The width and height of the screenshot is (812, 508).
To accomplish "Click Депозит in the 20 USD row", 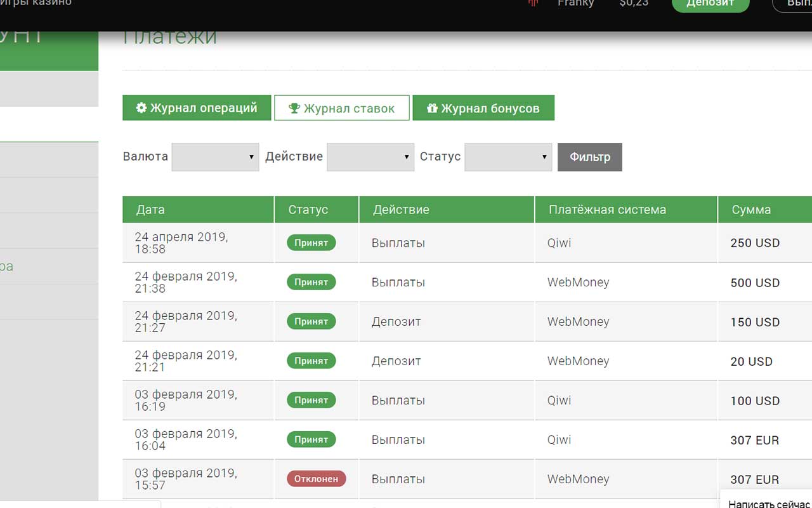I will click(396, 361).
